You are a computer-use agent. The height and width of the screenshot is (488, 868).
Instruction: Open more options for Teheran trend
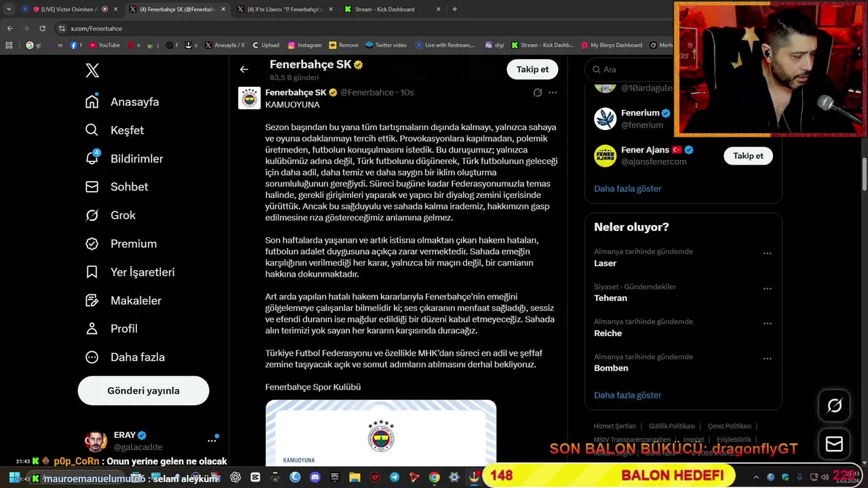[767, 289]
